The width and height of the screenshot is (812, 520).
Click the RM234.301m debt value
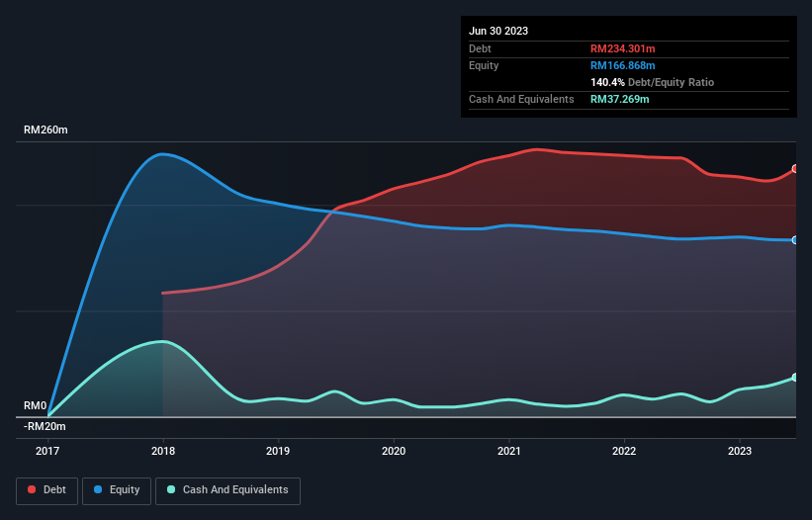622,48
